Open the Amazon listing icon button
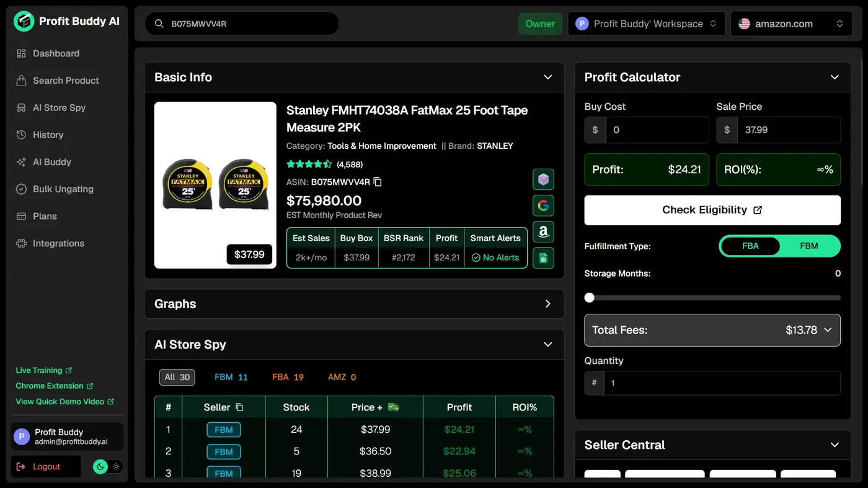Image resolution: width=868 pixels, height=488 pixels. (543, 232)
